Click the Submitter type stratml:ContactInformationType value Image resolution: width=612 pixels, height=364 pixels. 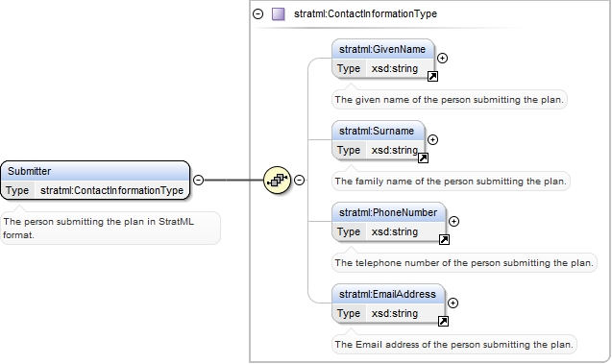click(x=112, y=190)
